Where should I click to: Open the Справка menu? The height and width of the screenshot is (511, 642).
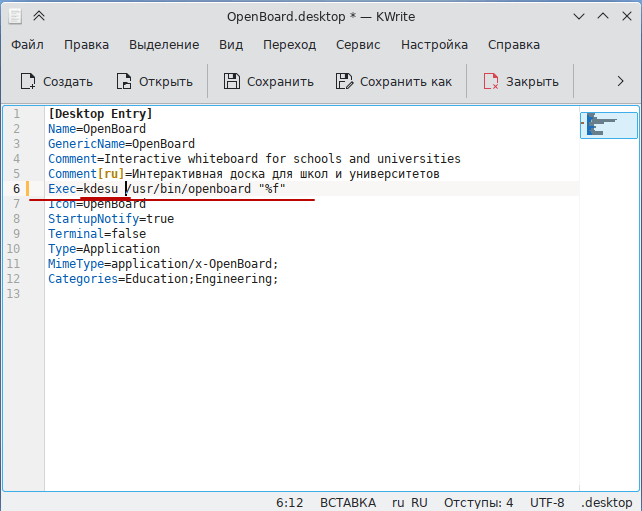[514, 45]
